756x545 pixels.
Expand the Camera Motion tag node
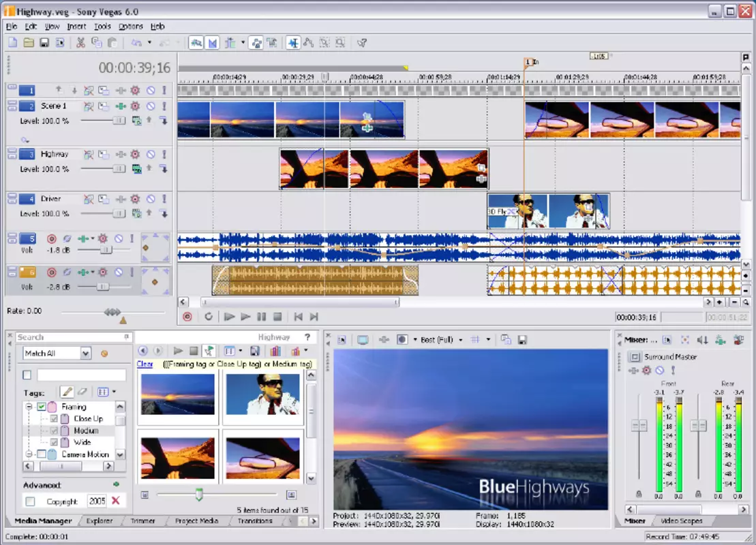click(x=29, y=454)
